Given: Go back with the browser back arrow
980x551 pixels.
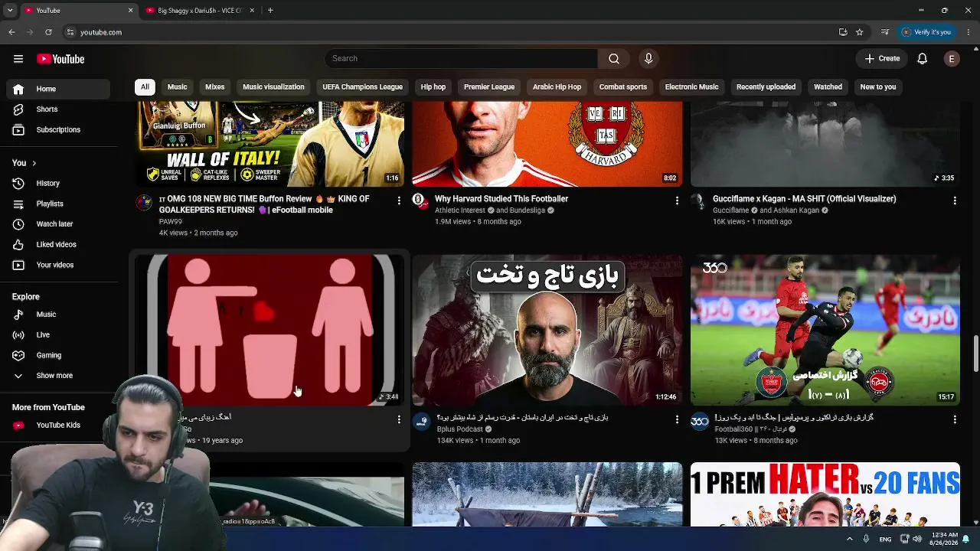Looking at the screenshot, I should point(11,32).
